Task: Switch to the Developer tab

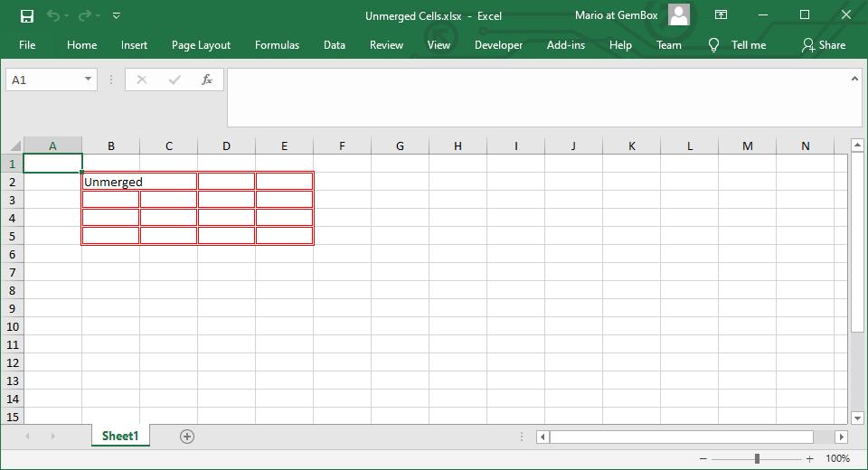Action: tap(498, 45)
